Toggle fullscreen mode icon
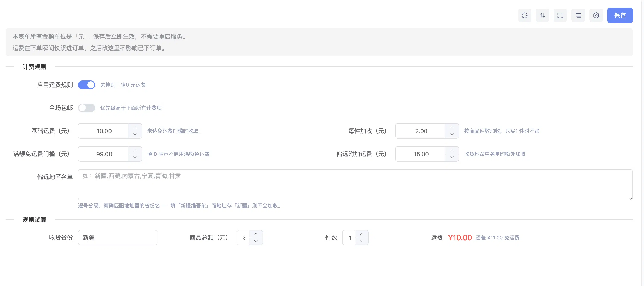 point(560,15)
